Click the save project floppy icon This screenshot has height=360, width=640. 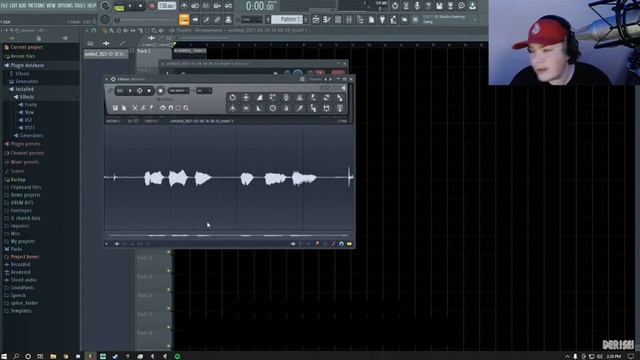pos(439,6)
